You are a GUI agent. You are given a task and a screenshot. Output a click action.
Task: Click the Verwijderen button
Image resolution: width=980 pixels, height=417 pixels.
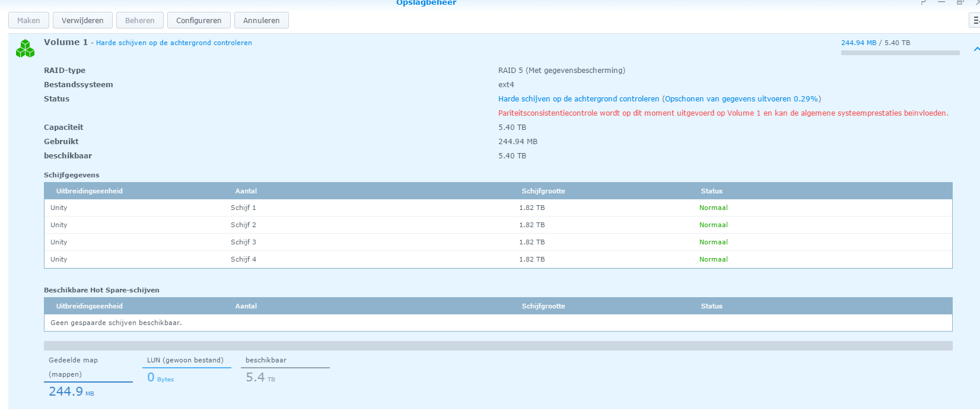tap(82, 21)
